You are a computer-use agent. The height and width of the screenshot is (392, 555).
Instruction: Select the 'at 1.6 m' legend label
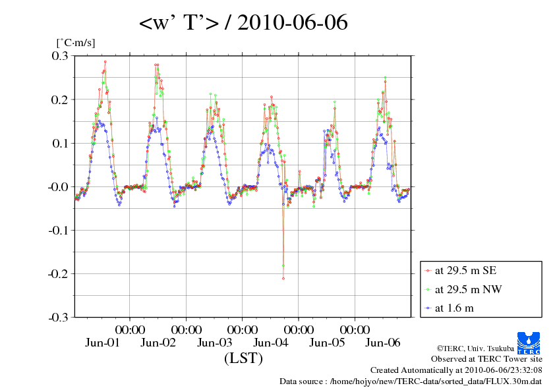pos(454,308)
